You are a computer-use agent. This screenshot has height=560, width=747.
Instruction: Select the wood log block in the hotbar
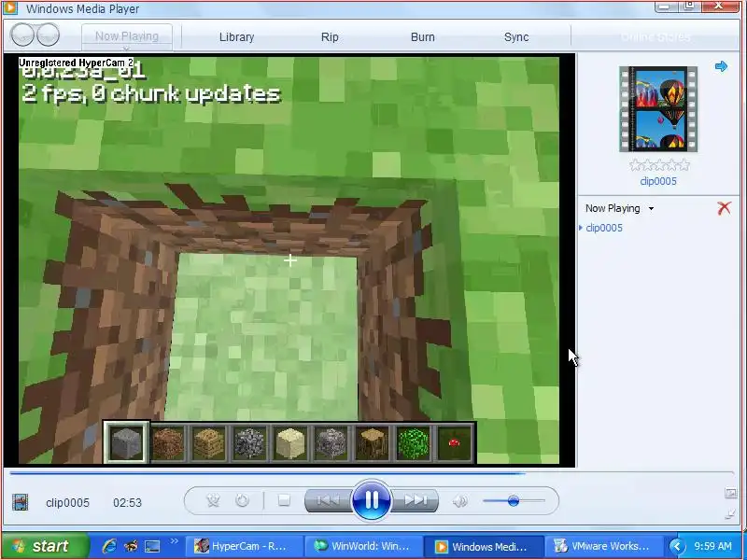coord(372,442)
